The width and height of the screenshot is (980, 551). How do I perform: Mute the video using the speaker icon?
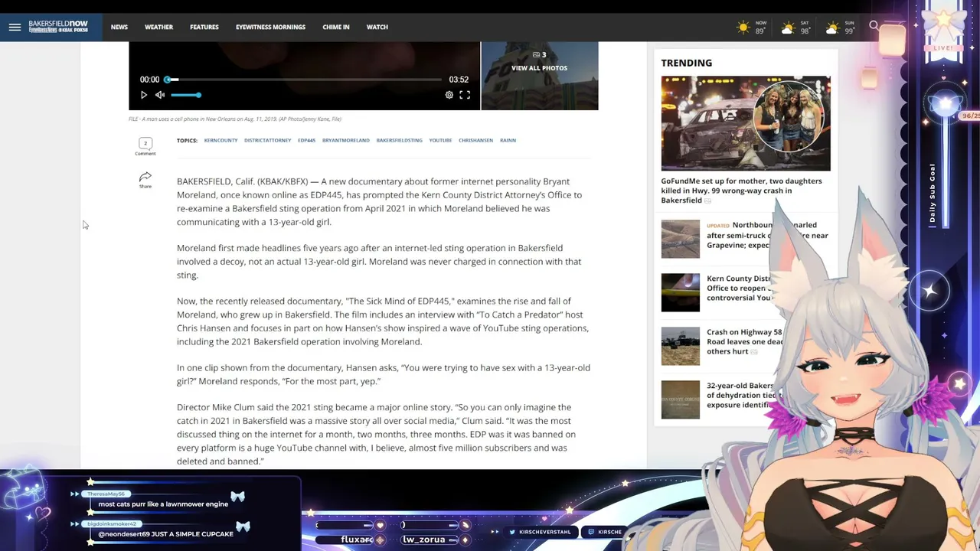160,95
